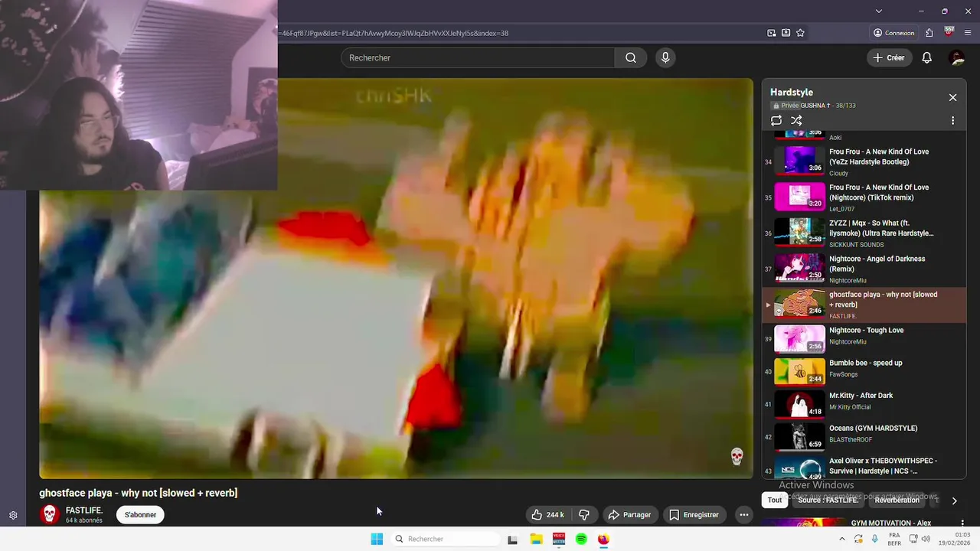The height and width of the screenshot is (551, 980).
Task: Click the Windows taskbar Rechercher box
Action: tap(447, 539)
